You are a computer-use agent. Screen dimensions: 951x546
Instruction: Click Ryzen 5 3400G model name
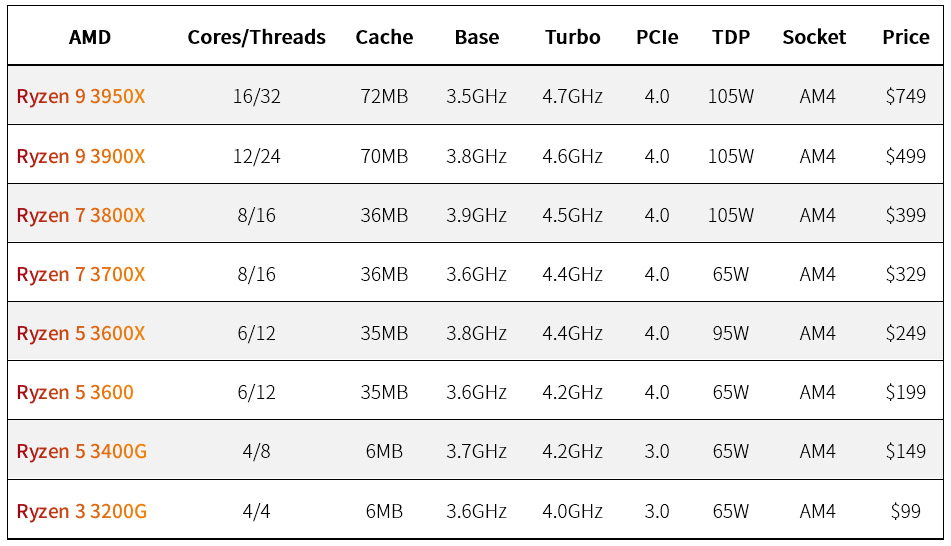[x=81, y=451]
